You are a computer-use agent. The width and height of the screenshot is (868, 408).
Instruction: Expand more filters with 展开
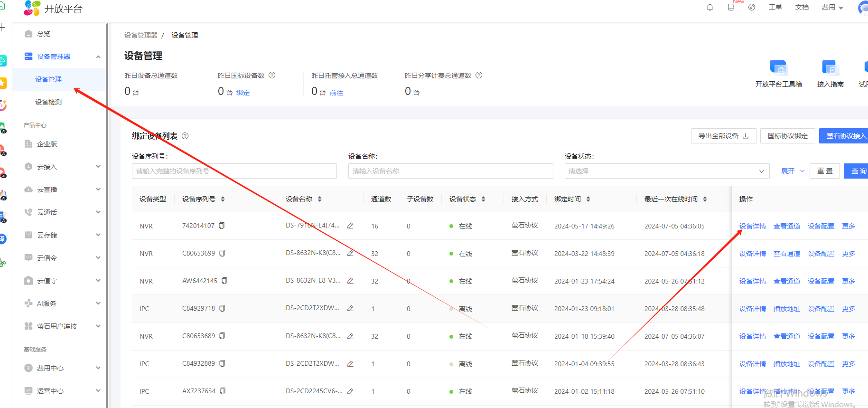click(x=793, y=171)
